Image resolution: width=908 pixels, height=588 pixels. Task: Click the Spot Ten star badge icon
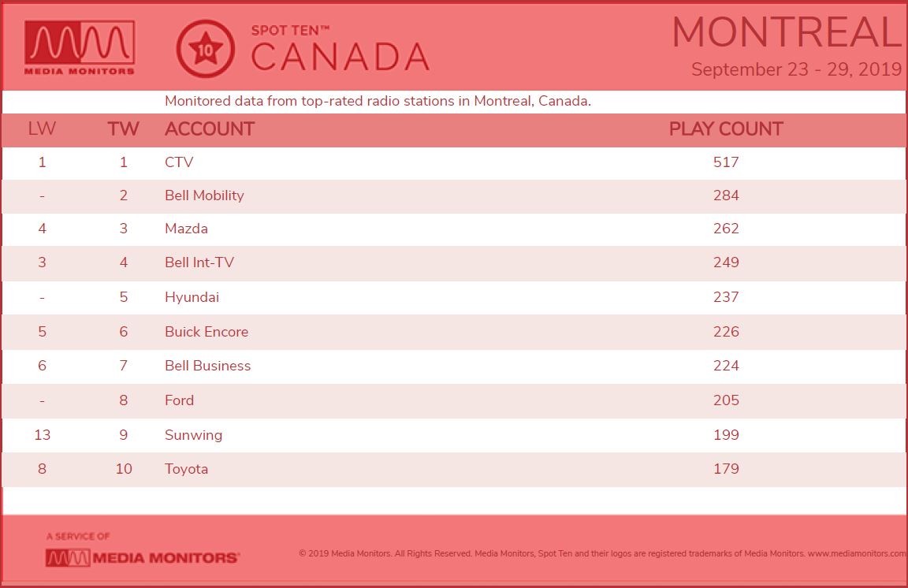[x=206, y=49]
